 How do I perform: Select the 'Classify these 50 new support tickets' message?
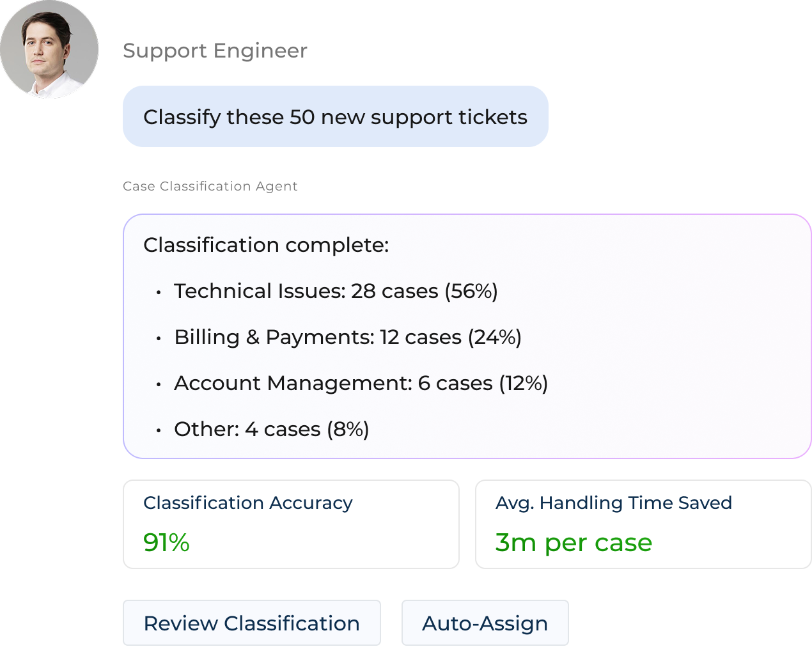[335, 117]
